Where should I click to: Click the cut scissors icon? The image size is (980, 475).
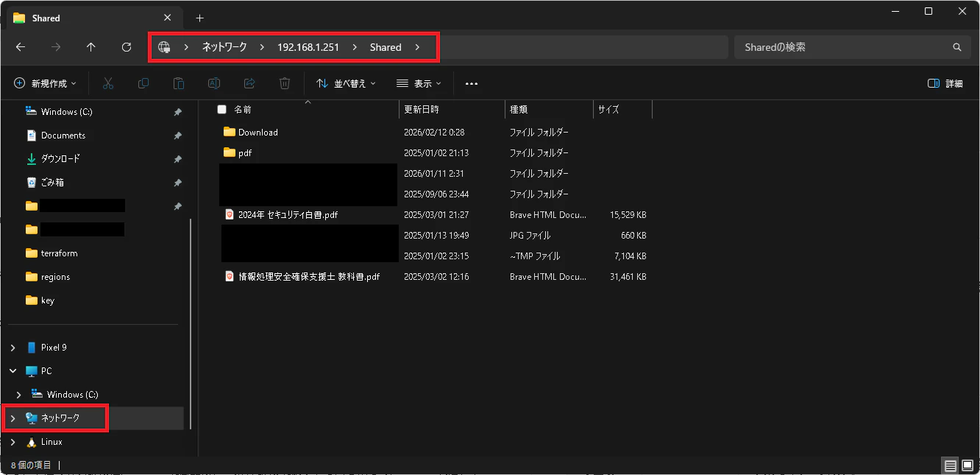(x=108, y=83)
